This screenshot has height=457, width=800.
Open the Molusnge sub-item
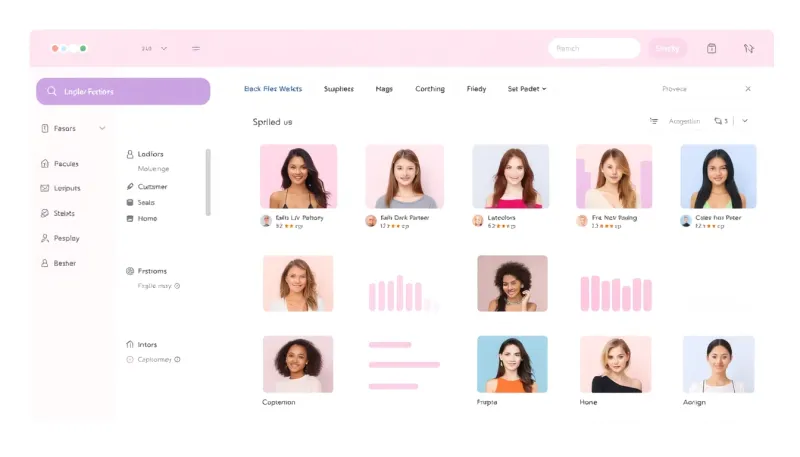(153, 169)
